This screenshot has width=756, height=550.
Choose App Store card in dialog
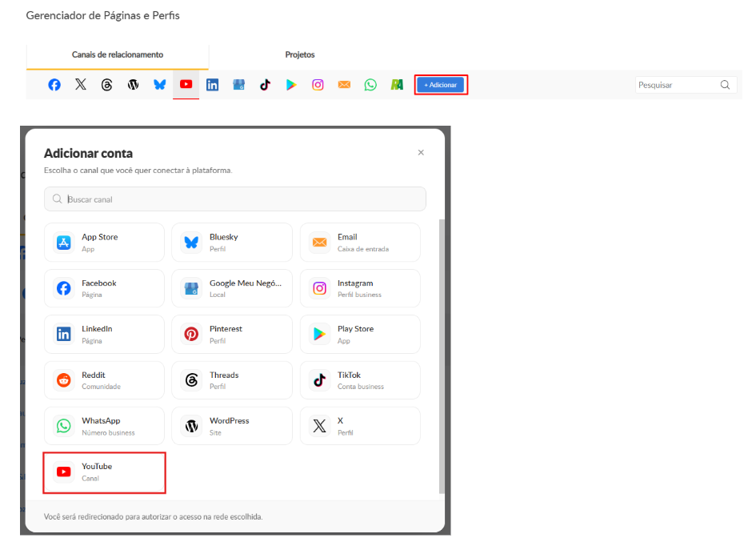[x=104, y=243]
